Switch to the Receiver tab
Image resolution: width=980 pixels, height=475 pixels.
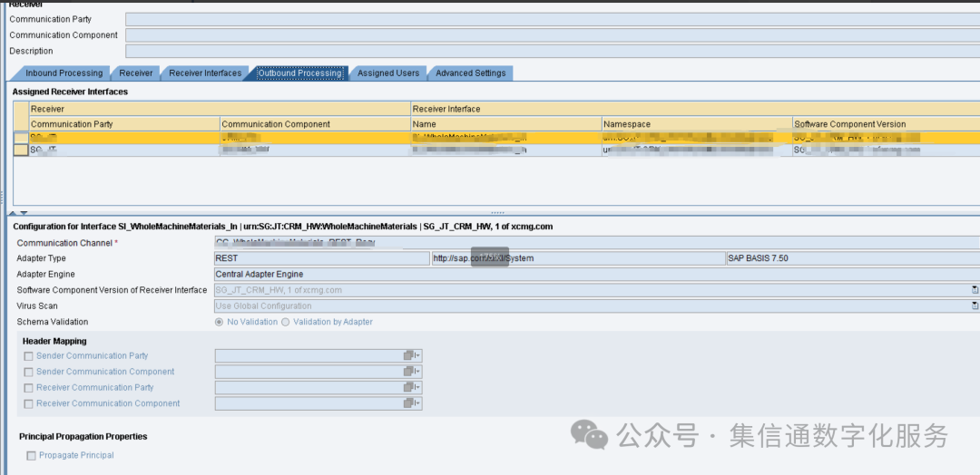tap(135, 73)
